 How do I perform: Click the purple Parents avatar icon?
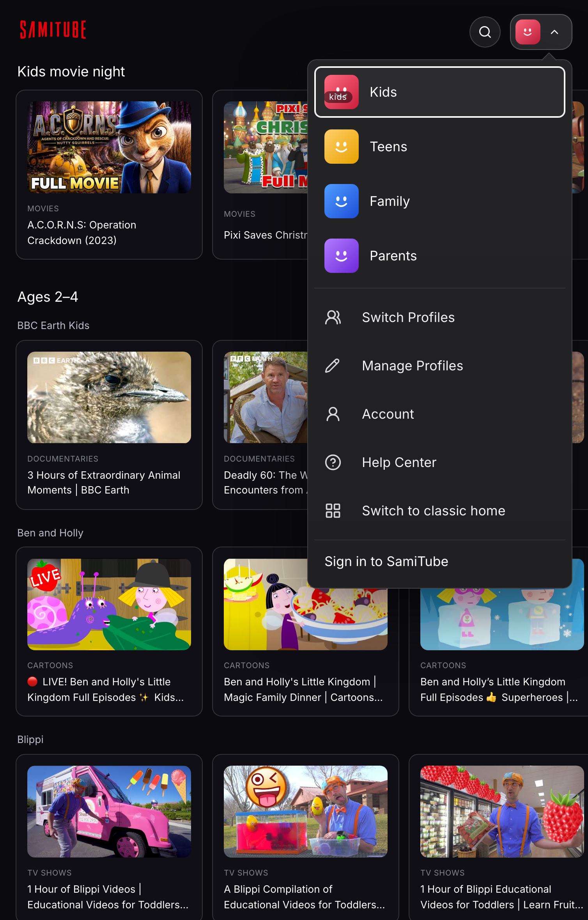click(341, 256)
